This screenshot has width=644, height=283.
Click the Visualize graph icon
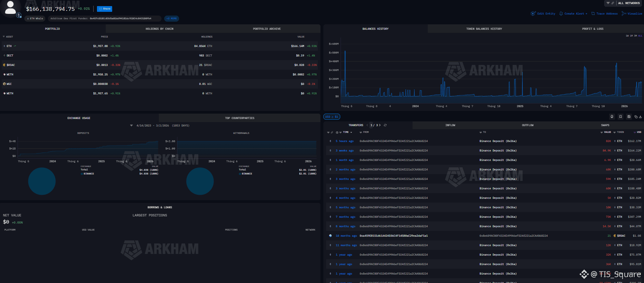point(624,14)
